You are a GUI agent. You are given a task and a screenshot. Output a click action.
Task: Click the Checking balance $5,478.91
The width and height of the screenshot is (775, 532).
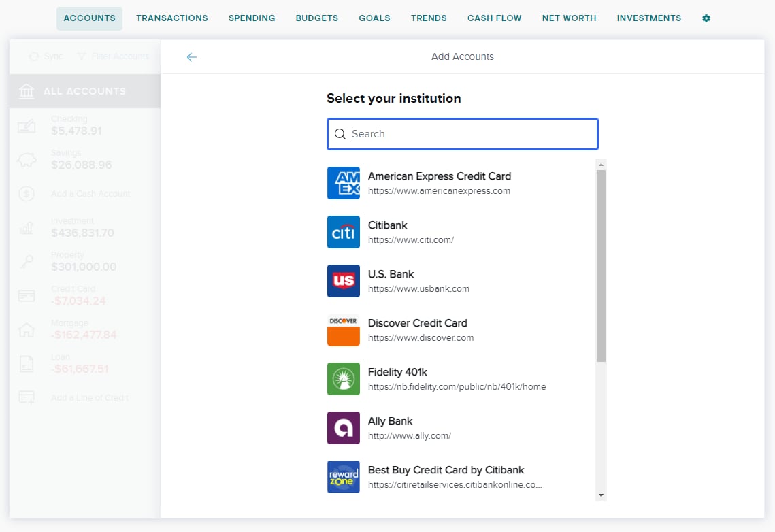77,131
